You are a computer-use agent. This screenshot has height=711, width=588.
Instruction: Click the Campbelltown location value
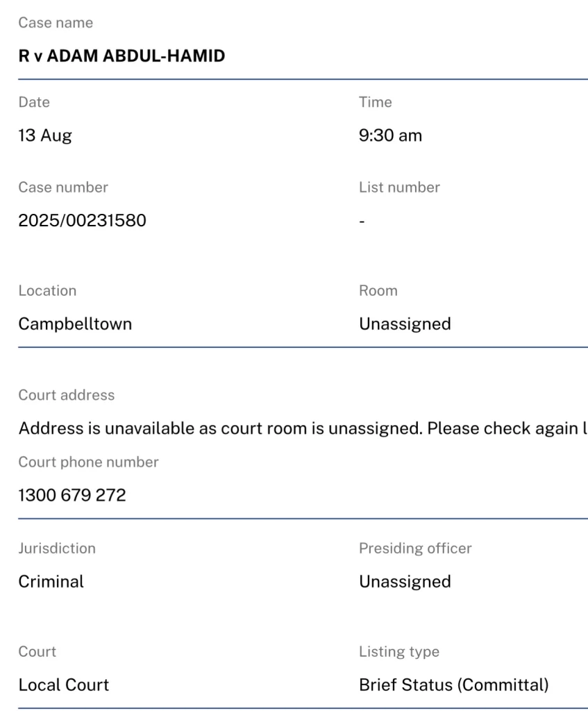pyautogui.click(x=75, y=324)
